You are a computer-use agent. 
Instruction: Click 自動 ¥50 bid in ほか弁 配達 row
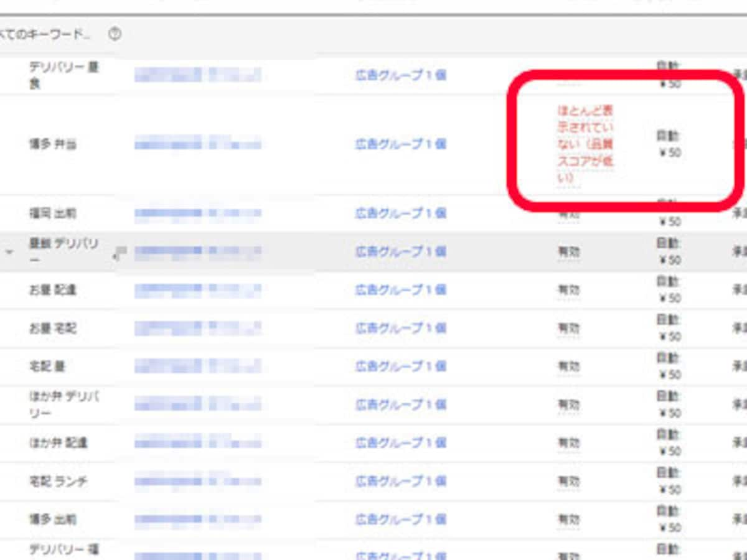click(669, 443)
